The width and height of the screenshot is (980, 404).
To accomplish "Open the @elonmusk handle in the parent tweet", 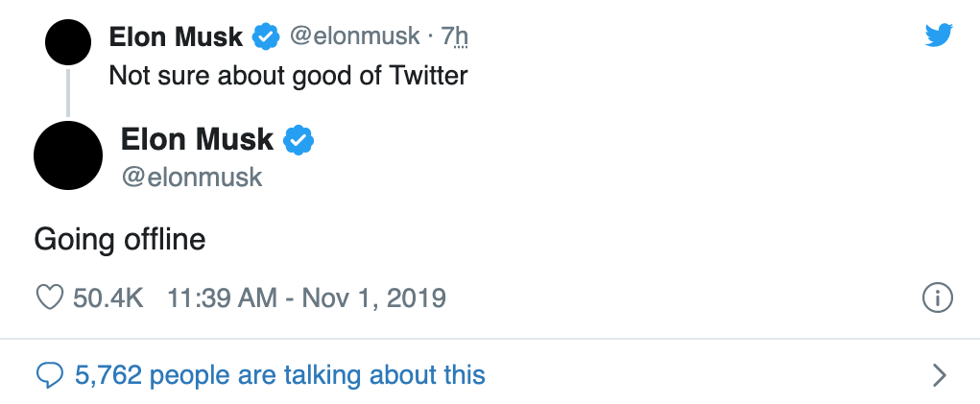I will 354,36.
